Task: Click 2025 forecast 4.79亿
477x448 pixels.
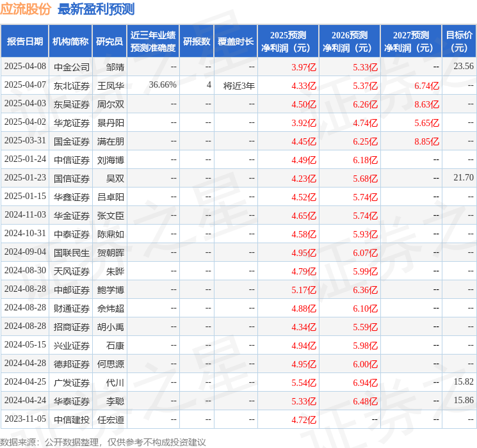Action: (304, 271)
